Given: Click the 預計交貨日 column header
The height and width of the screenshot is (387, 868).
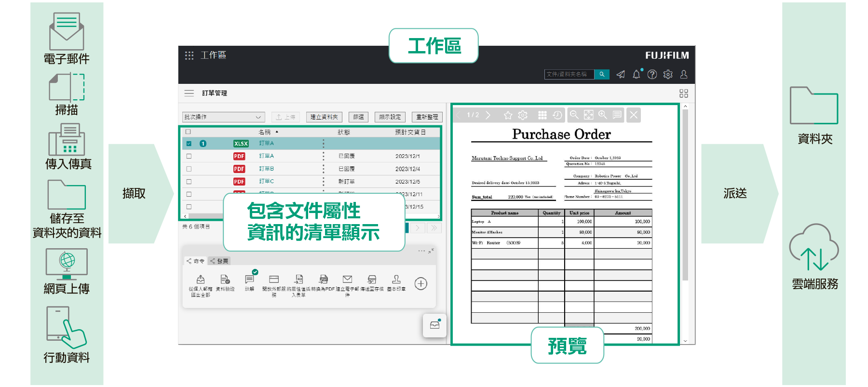Looking at the screenshot, I should tap(410, 132).
